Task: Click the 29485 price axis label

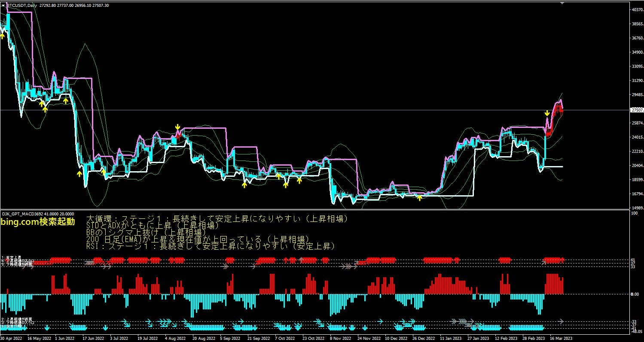Action: coord(637,95)
